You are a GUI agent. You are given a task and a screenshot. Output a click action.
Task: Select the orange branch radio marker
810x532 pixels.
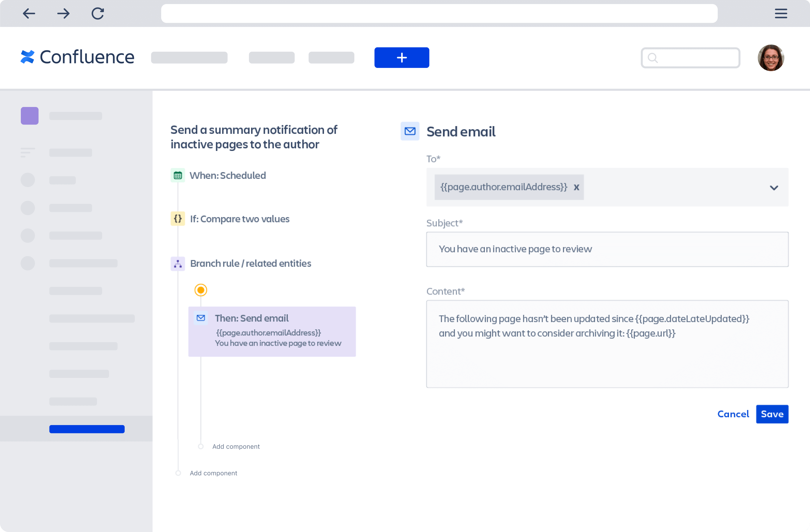201,290
